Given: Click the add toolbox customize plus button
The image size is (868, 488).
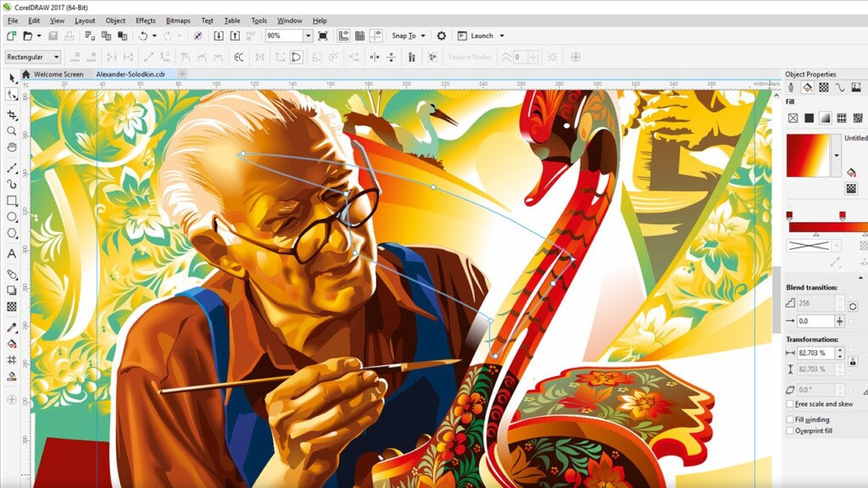Looking at the screenshot, I should (x=12, y=400).
